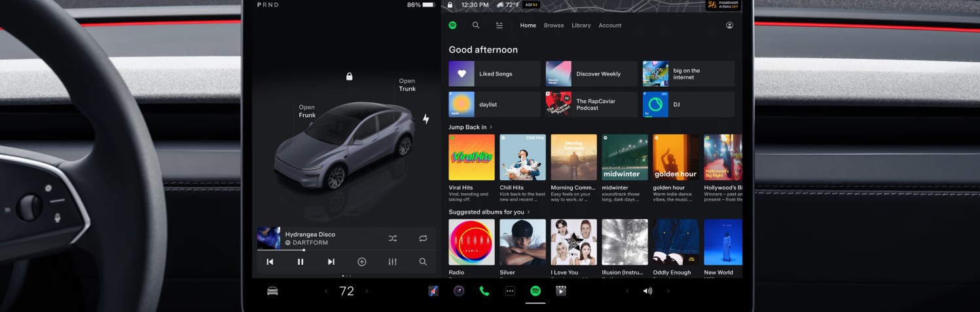Open the Spotify app in the dock

click(535, 291)
